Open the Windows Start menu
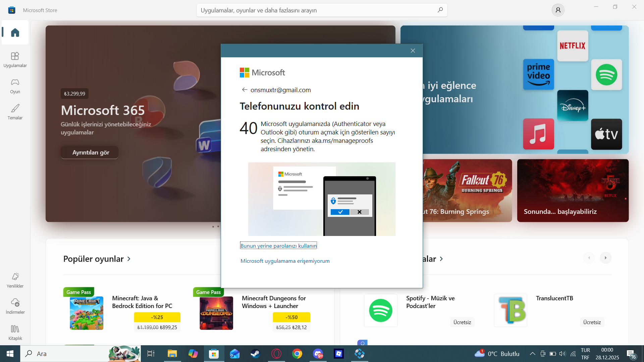Viewport: 644px width, 362px height. (x=10, y=354)
